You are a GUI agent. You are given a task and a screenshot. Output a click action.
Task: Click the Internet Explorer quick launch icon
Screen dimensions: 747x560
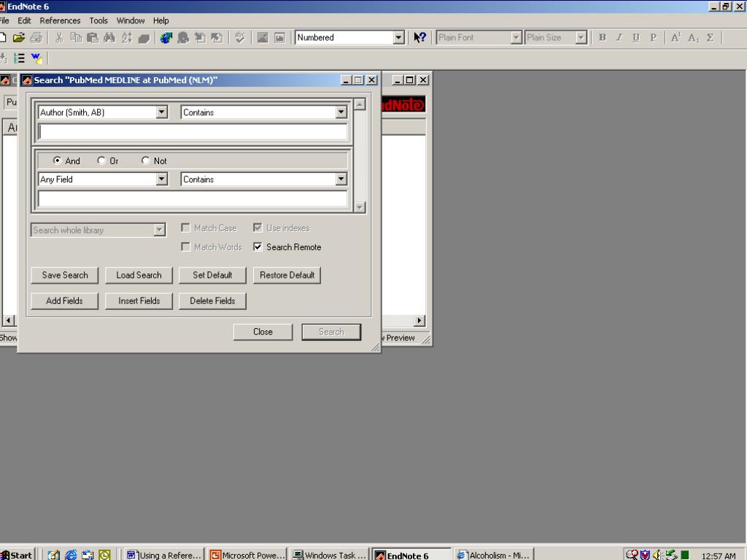(71, 555)
